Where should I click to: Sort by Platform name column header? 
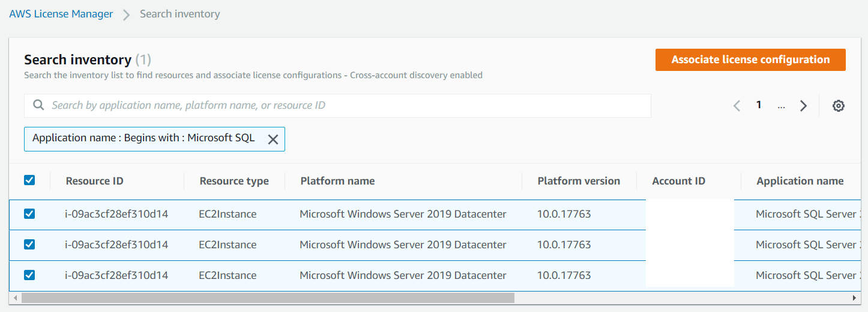tap(337, 181)
